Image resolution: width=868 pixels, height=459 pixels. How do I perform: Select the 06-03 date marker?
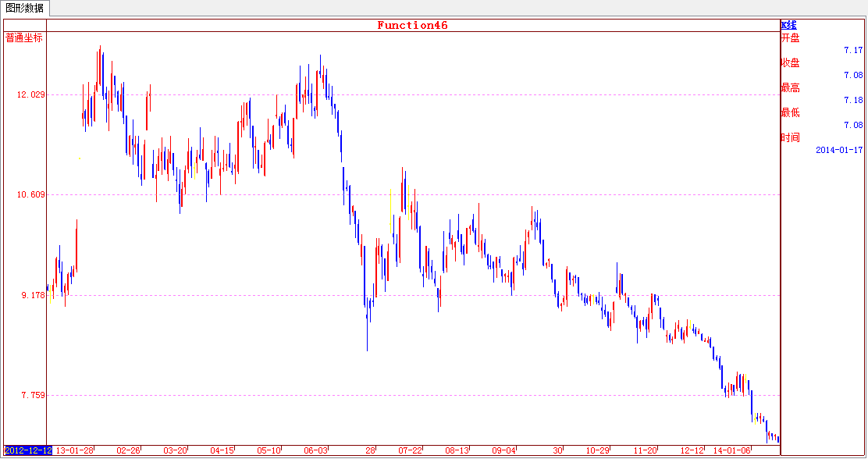(x=316, y=450)
